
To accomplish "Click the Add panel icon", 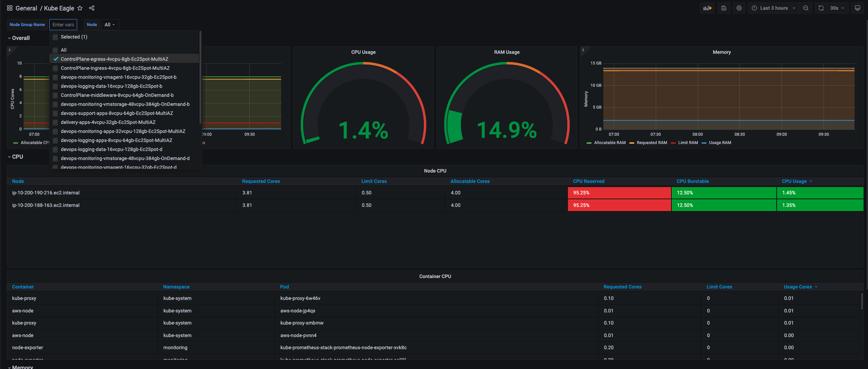I will (708, 8).
